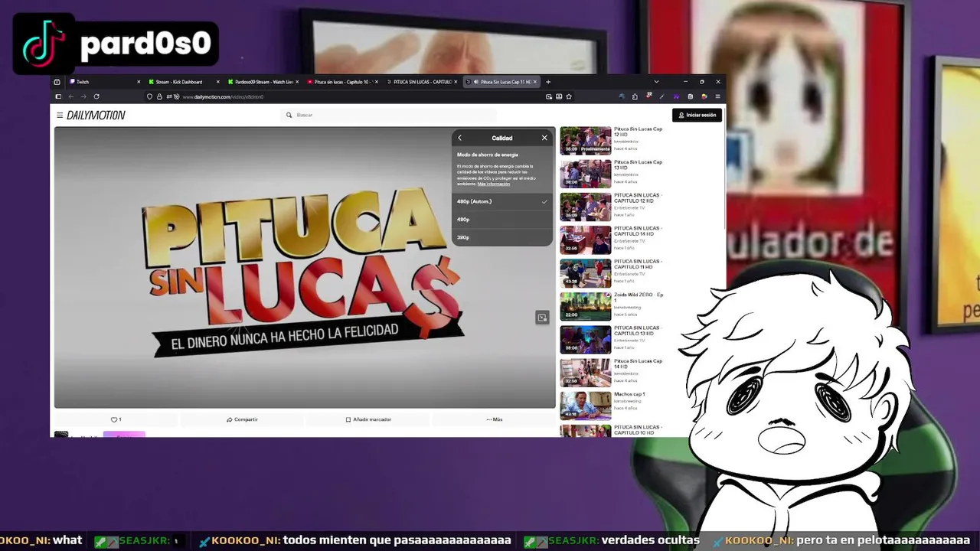Click the firefox view icon left of tabs
980x551 pixels.
(57, 82)
